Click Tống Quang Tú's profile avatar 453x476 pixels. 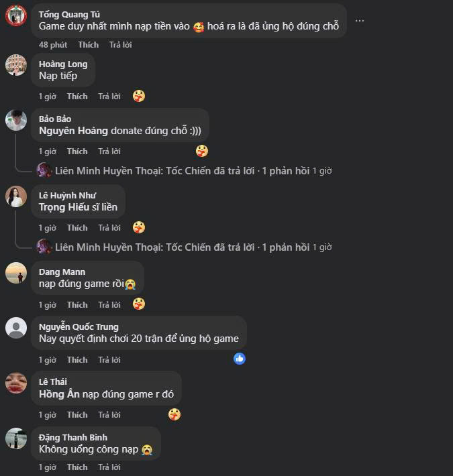16,15
